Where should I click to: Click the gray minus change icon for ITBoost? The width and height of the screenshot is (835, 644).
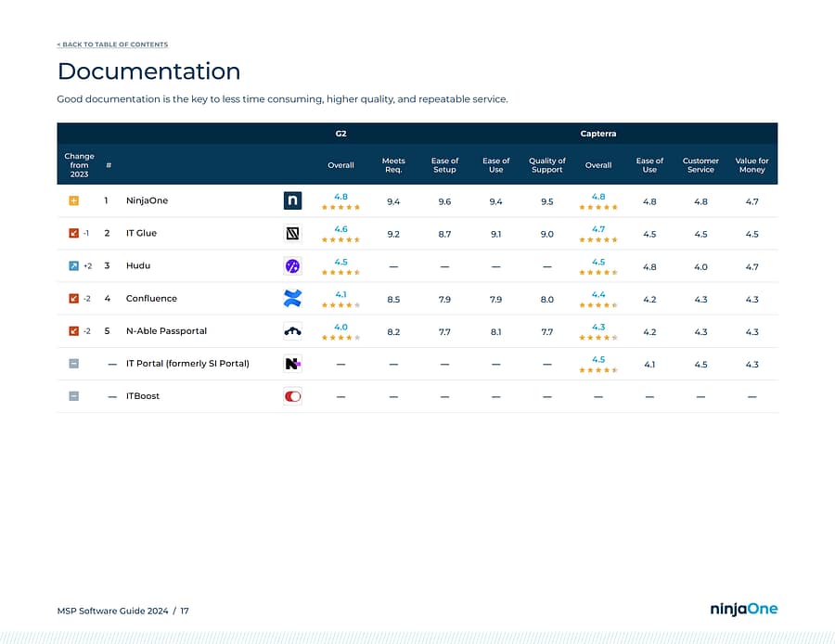tap(74, 396)
